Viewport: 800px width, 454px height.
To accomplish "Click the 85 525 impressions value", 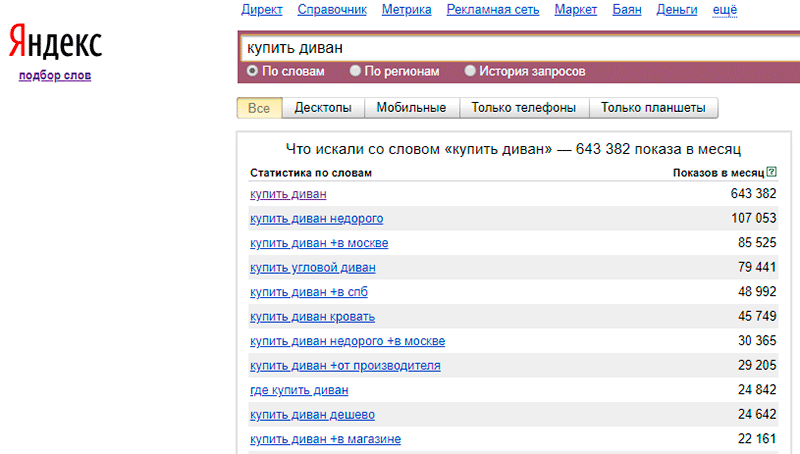I will click(x=757, y=243).
